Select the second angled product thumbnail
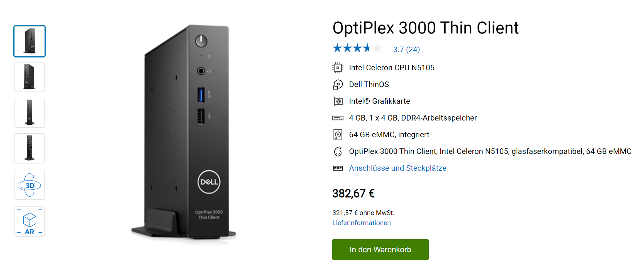This screenshot has height=272, width=644. click(30, 77)
